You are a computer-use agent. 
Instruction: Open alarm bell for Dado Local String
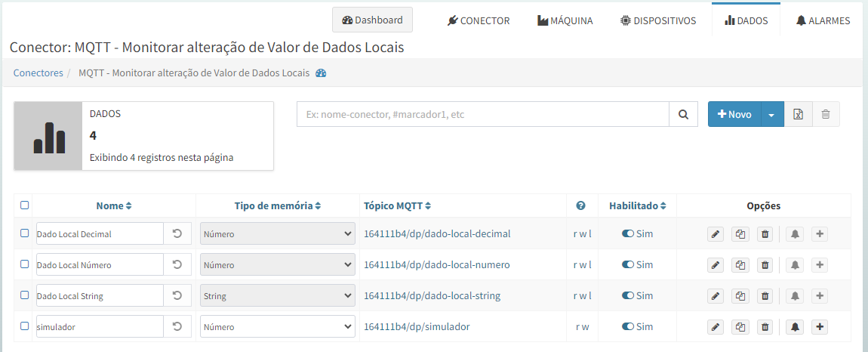point(795,296)
